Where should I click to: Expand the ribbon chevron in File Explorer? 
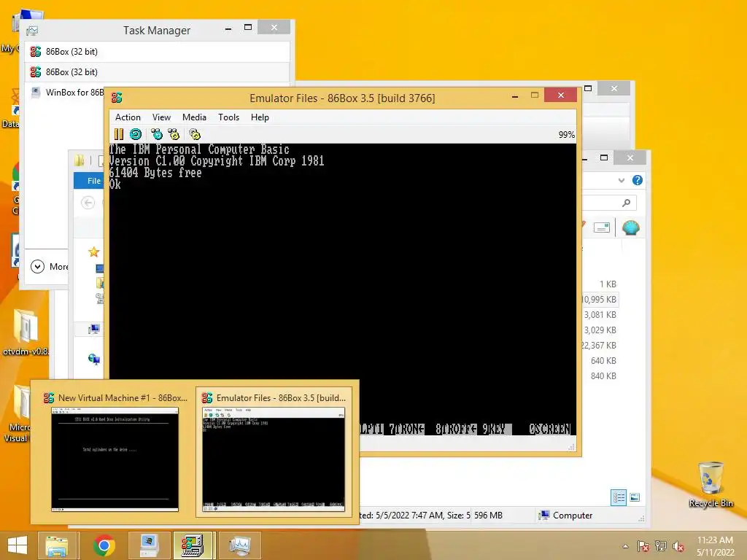point(622,181)
